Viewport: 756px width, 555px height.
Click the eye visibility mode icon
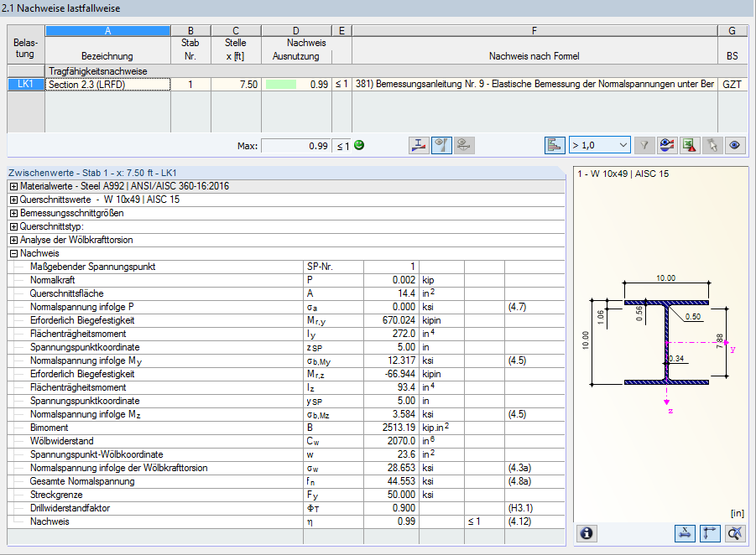click(733, 144)
